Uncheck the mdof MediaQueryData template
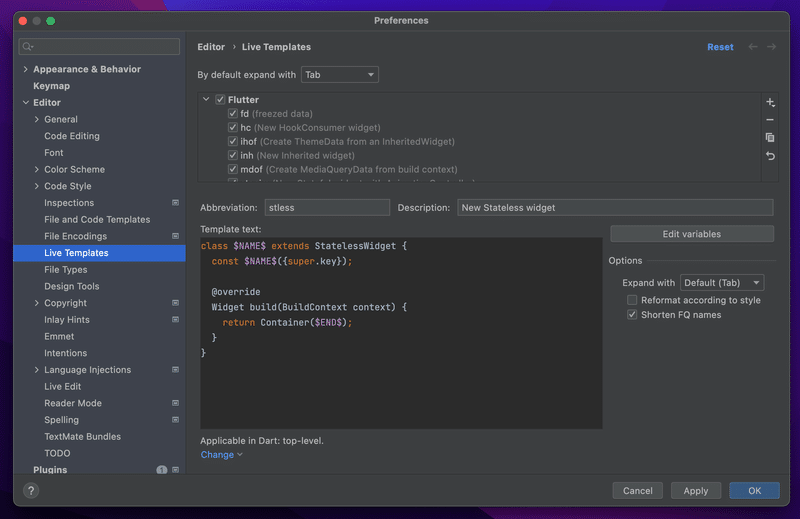 click(233, 169)
